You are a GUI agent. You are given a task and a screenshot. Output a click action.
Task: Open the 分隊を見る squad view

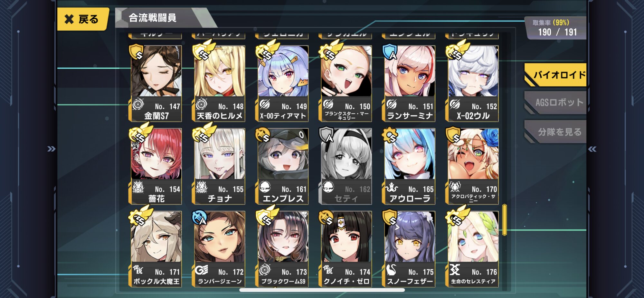(x=555, y=132)
